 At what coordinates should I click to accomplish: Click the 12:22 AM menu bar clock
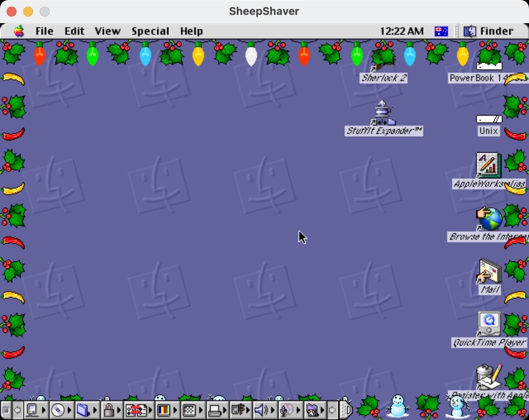402,31
